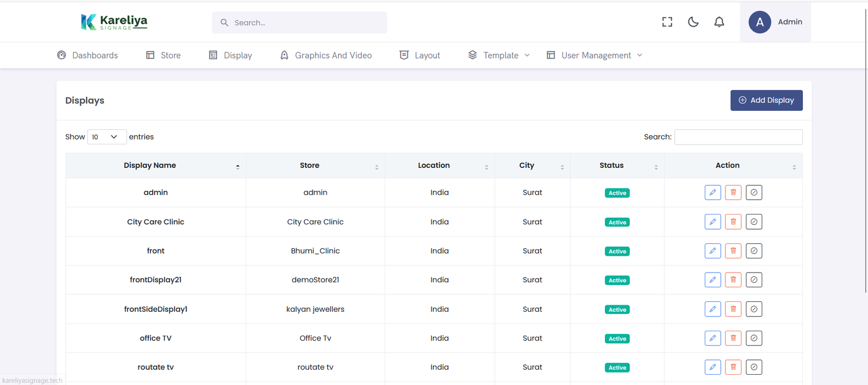The image size is (868, 385).
Task: Expand the User Management menu
Action: (595, 55)
